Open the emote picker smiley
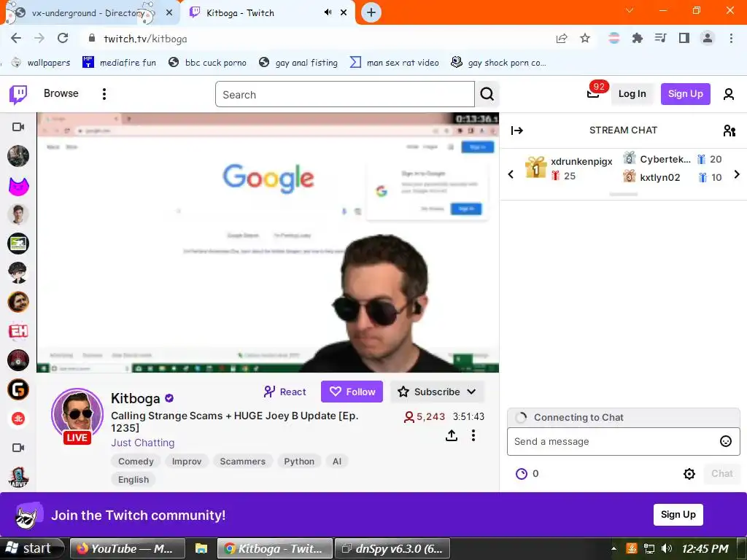The width and height of the screenshot is (747, 560). click(725, 441)
